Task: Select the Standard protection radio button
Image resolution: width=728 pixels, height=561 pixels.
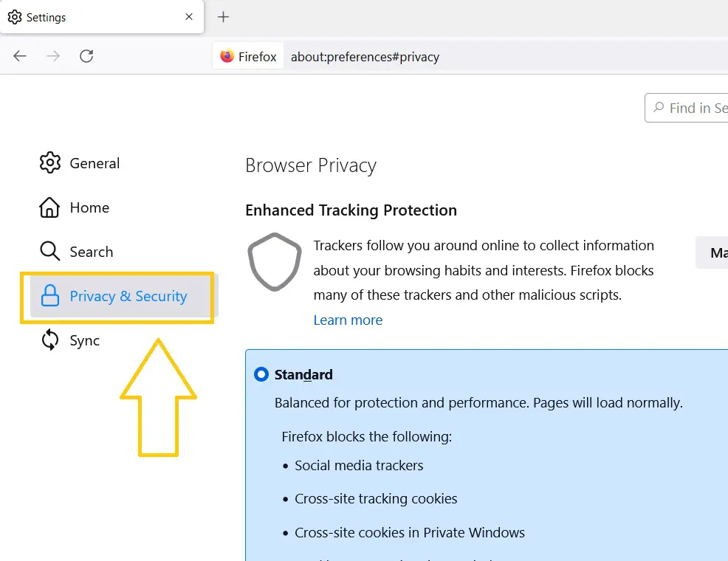Action: tap(261, 374)
